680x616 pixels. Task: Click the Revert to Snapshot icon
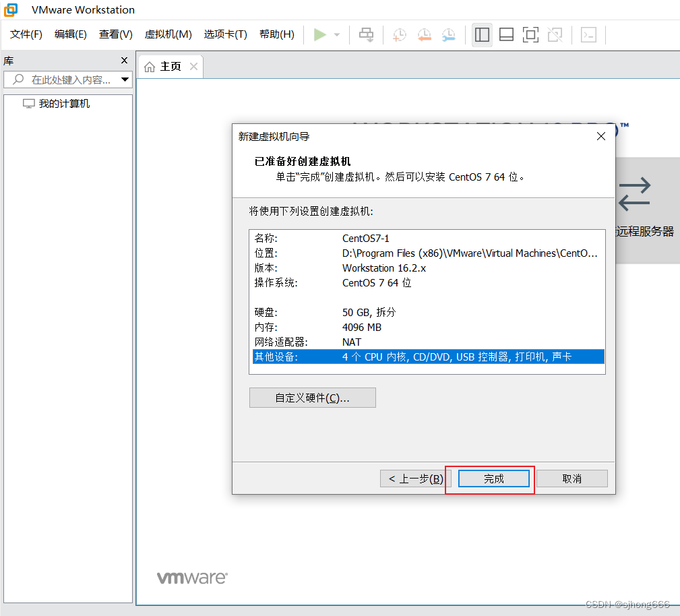click(x=424, y=34)
